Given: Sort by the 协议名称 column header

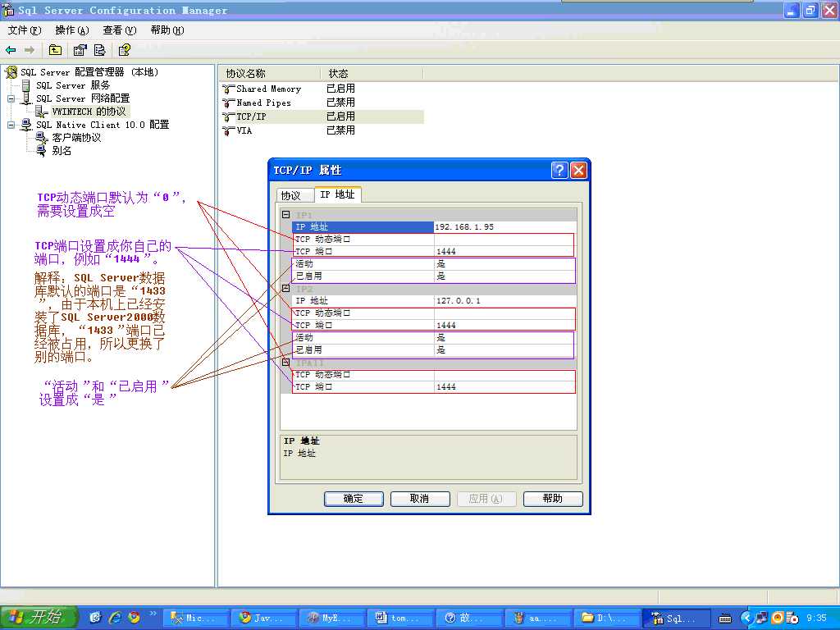Looking at the screenshot, I should (270, 73).
